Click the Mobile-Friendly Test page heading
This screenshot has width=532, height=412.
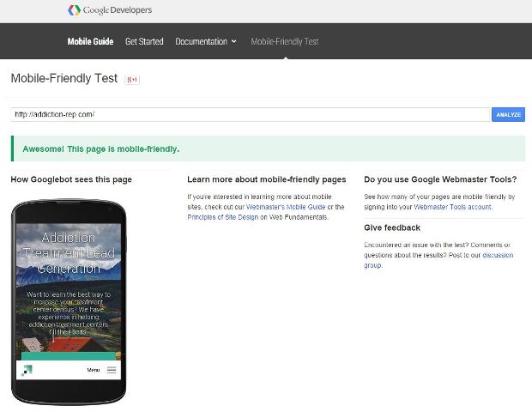pos(64,79)
